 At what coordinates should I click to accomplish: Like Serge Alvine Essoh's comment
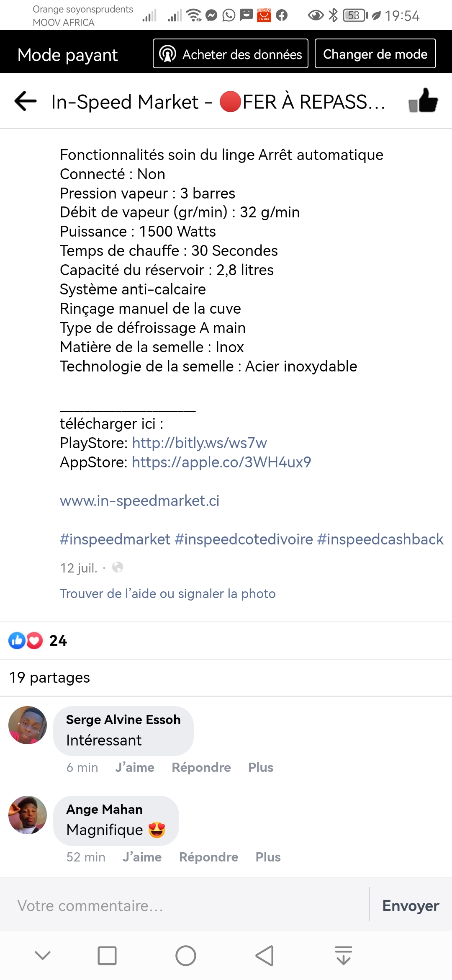click(x=135, y=767)
